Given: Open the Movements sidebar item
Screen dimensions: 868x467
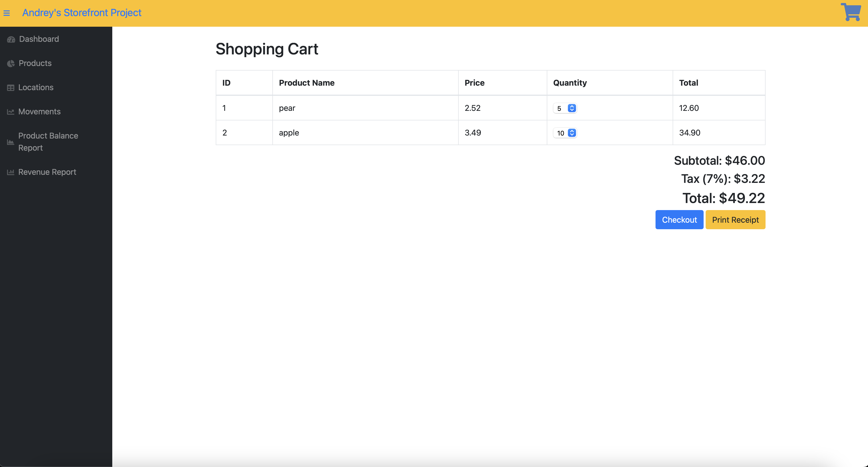Looking at the screenshot, I should click(x=40, y=112).
